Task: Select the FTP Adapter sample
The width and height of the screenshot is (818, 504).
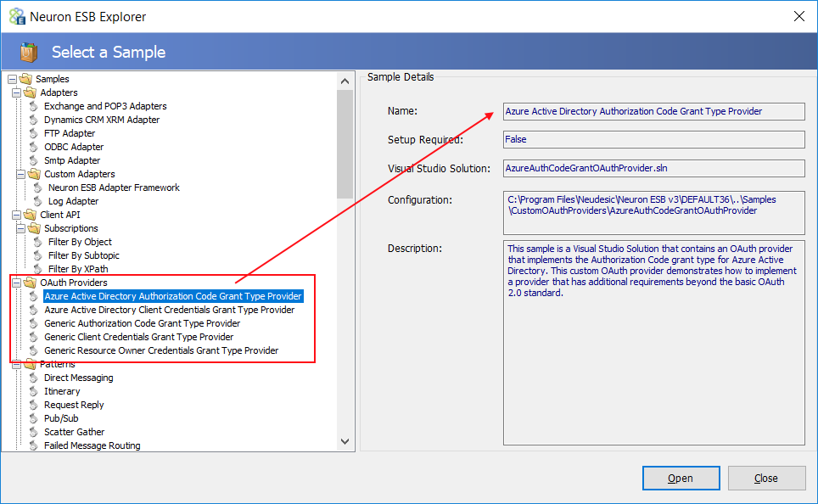Action: pos(70,133)
